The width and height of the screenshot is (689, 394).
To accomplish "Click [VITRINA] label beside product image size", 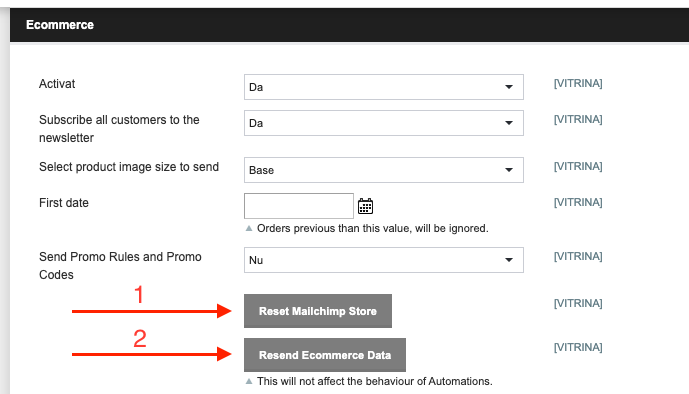I will point(578,166).
